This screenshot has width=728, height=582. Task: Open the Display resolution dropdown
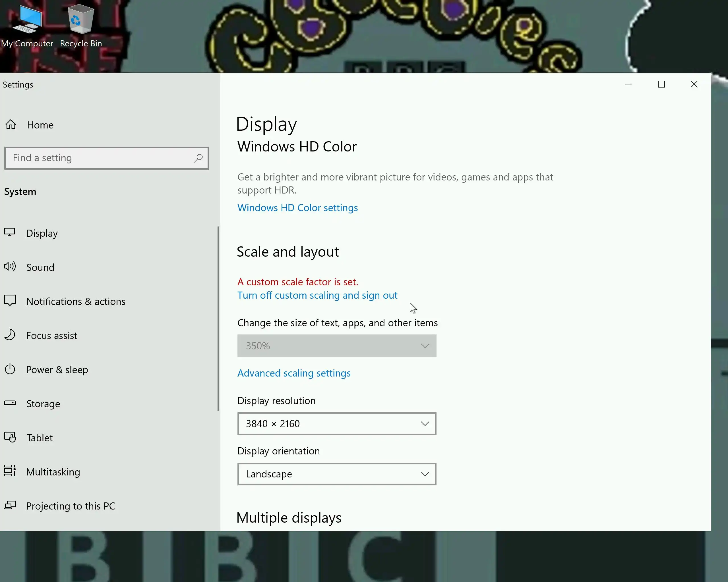pyautogui.click(x=336, y=424)
